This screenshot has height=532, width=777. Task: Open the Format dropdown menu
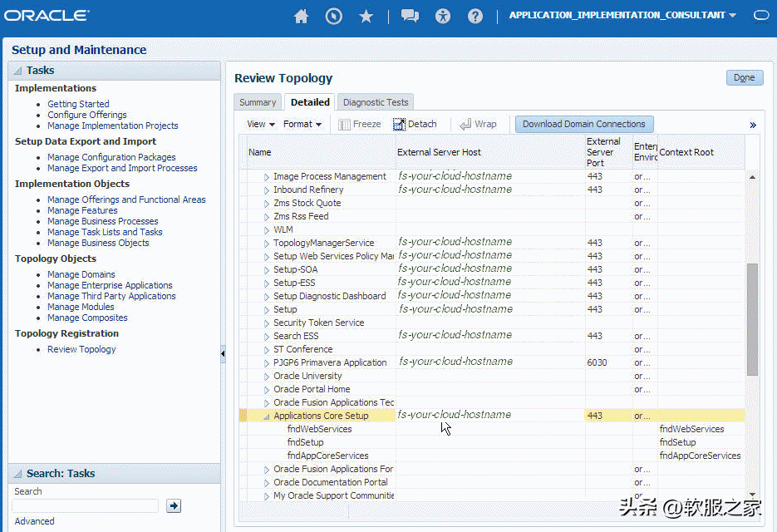pos(302,124)
